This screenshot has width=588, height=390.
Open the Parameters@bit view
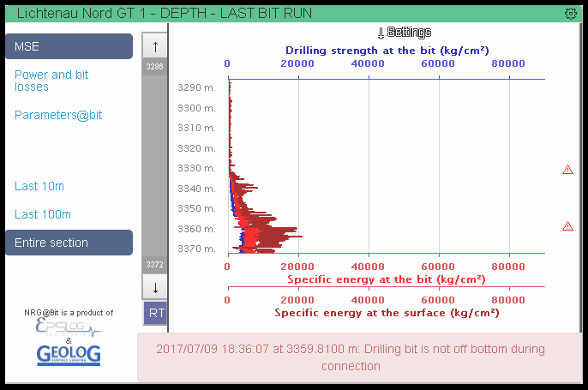click(x=58, y=115)
